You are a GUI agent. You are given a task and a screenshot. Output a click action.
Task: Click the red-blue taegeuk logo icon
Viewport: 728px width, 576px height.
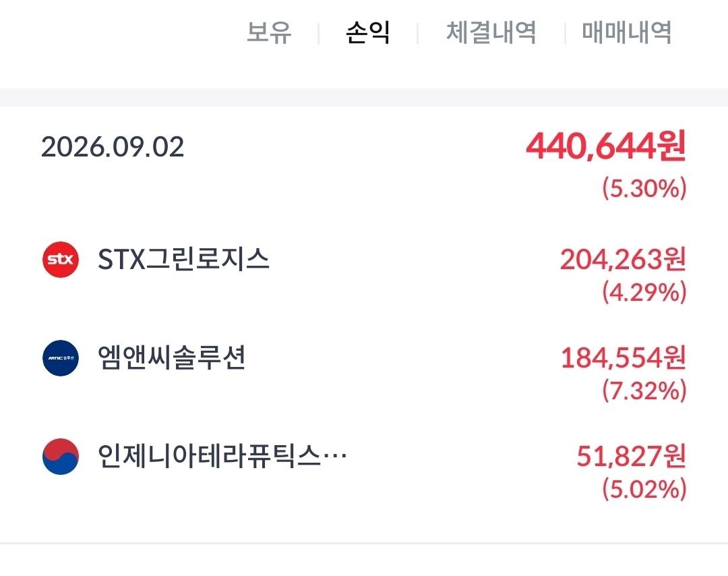tap(61, 456)
